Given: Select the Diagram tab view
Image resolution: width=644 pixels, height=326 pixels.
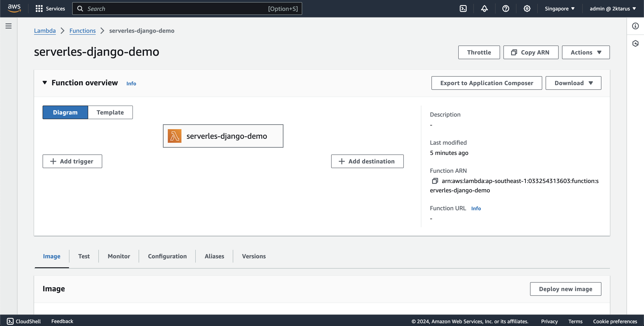Looking at the screenshot, I should [65, 112].
